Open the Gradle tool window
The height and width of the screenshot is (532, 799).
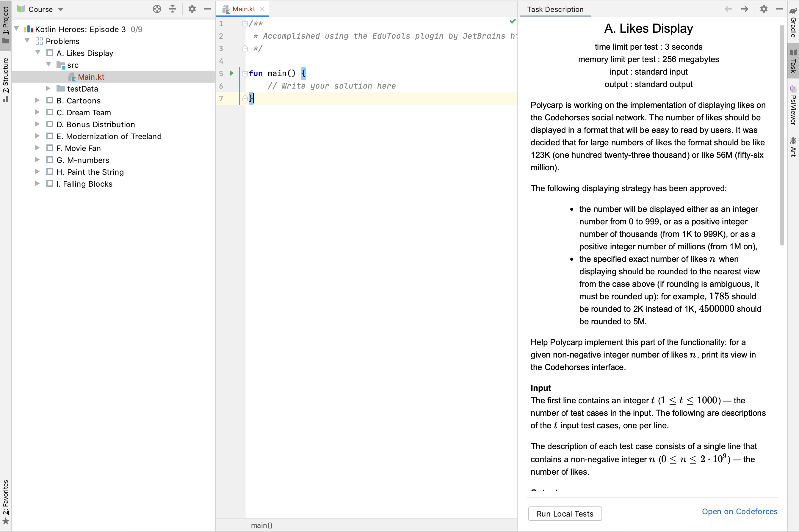click(x=793, y=23)
